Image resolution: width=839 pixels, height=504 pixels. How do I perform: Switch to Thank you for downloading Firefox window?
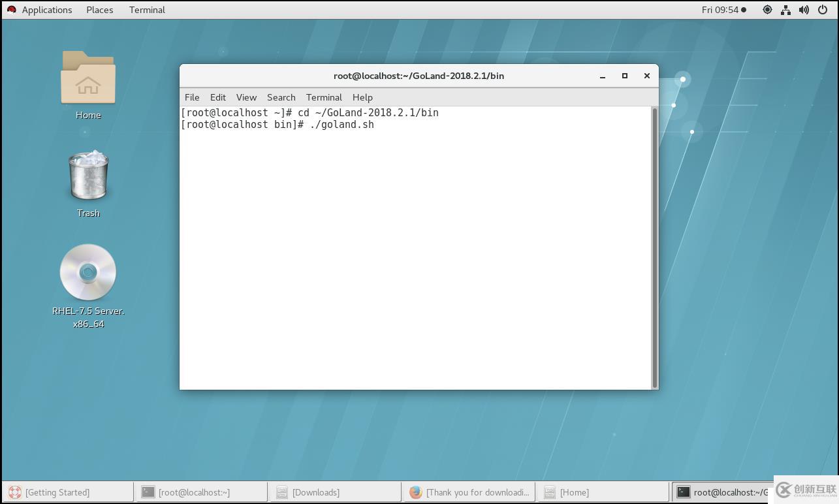(x=469, y=492)
